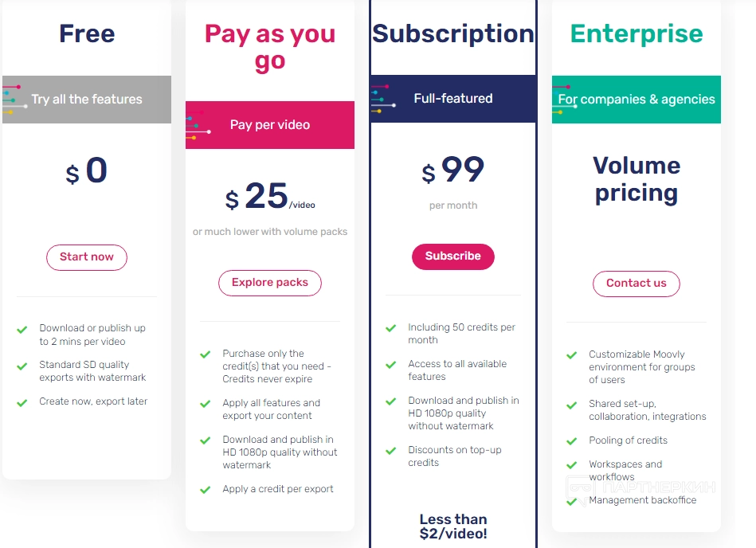
Task: Click the Less than $2/video! text
Action: (x=453, y=526)
